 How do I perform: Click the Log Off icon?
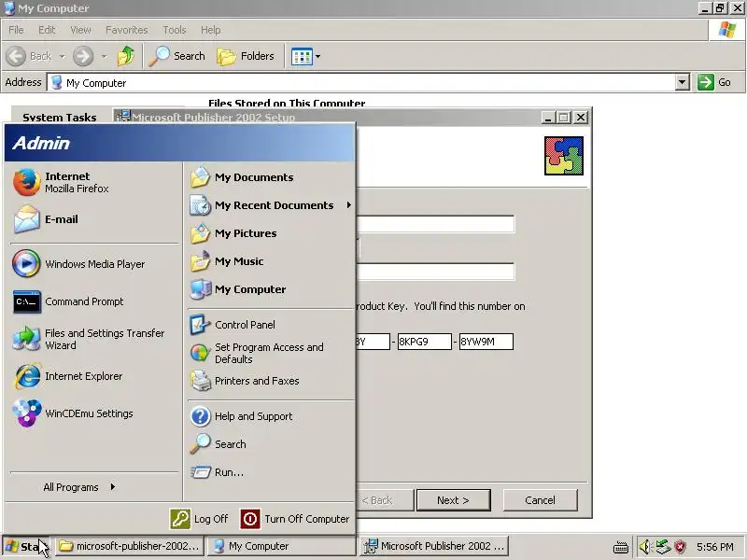tap(180, 519)
